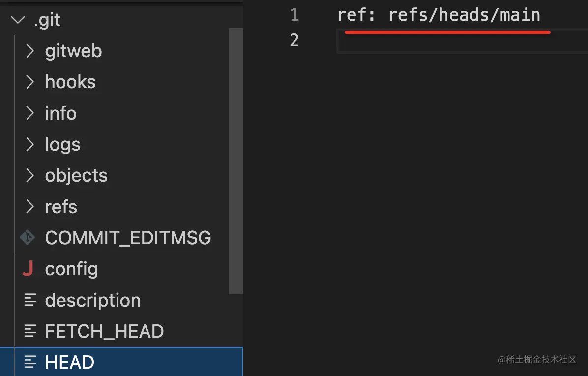The height and width of the screenshot is (376, 588).
Task: Expand the gitweb folder chevron
Action: click(x=30, y=51)
